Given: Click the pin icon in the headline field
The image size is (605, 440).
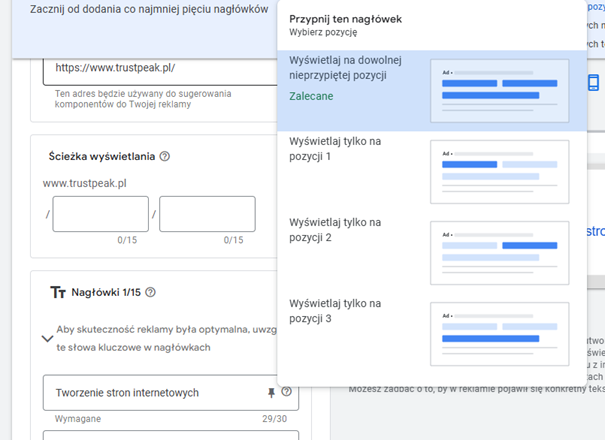Looking at the screenshot, I should click(271, 393).
